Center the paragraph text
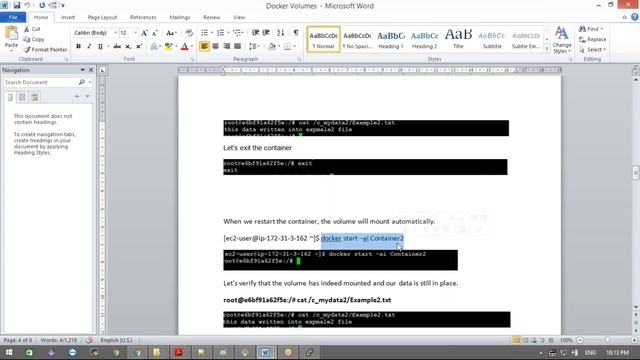640x360 pixels. (215, 46)
